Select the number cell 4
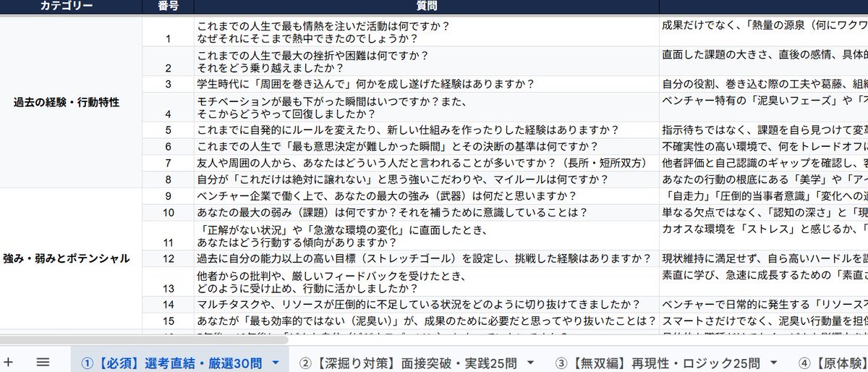The image size is (868, 372). (168, 107)
